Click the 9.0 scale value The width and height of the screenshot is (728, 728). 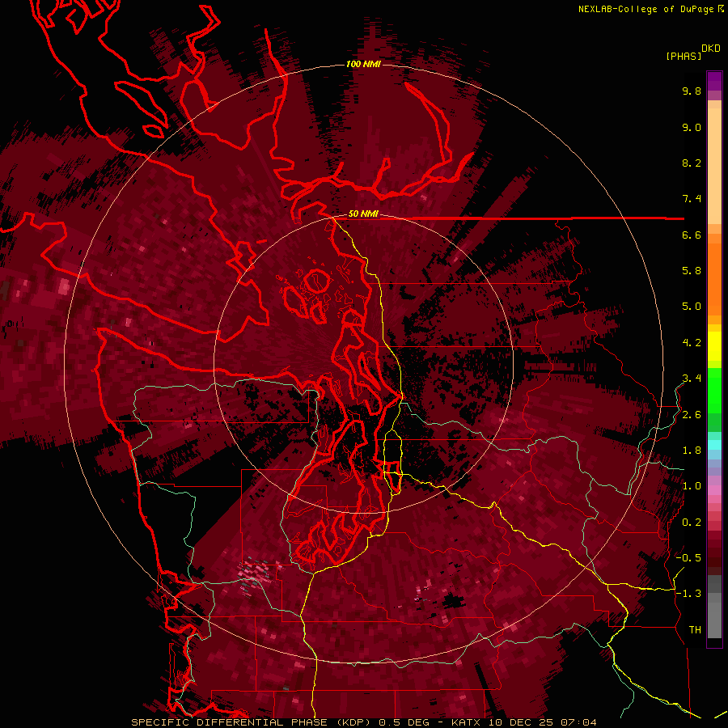pyautogui.click(x=692, y=128)
